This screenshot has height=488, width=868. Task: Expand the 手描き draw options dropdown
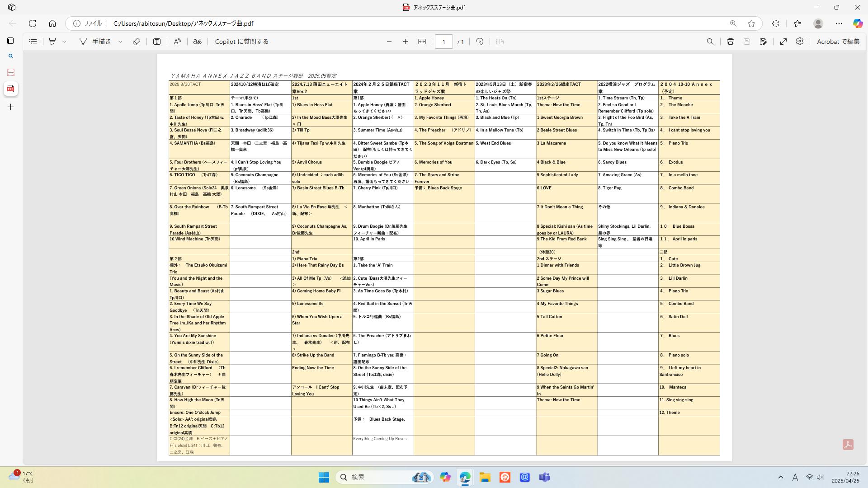(x=120, y=42)
